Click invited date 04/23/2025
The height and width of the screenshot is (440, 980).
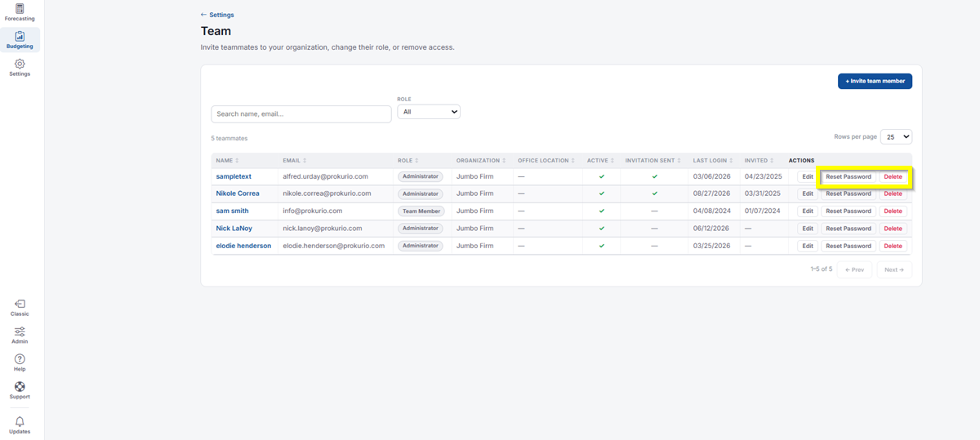click(763, 176)
